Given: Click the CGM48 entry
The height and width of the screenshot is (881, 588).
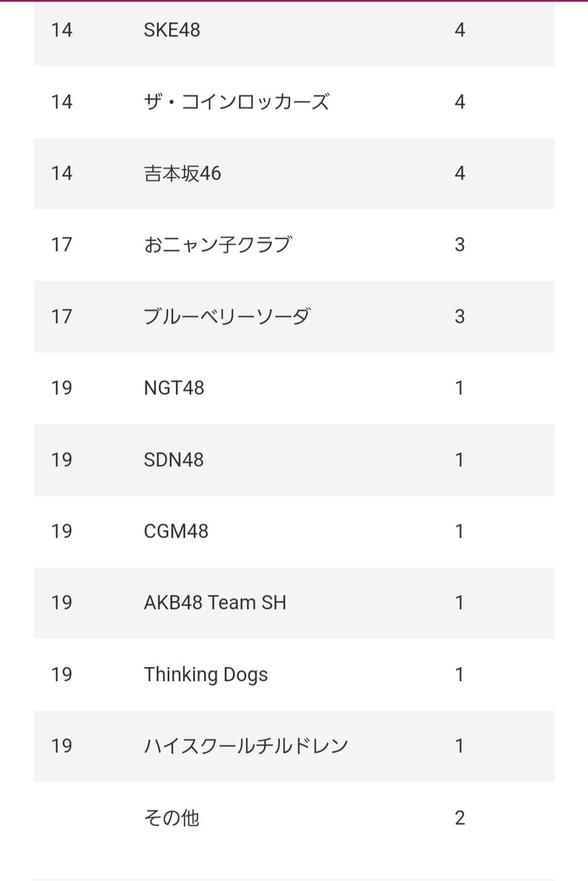Looking at the screenshot, I should pyautogui.click(x=176, y=531).
